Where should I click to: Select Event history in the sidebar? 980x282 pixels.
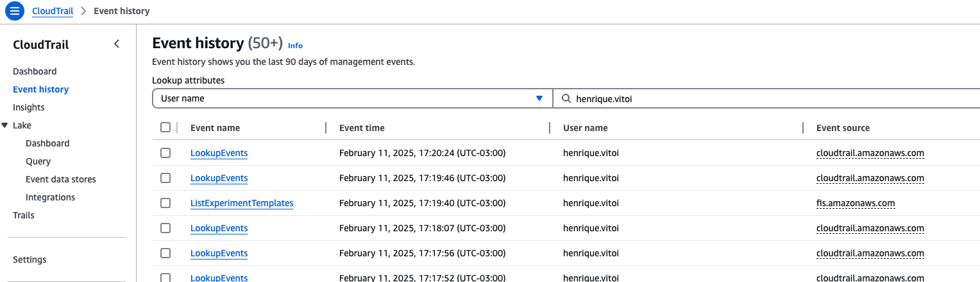point(40,89)
